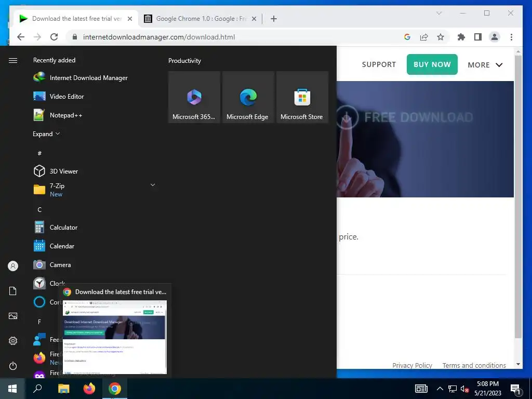Expand the 7-Zip folder chevron
532x399 pixels.
153,185
